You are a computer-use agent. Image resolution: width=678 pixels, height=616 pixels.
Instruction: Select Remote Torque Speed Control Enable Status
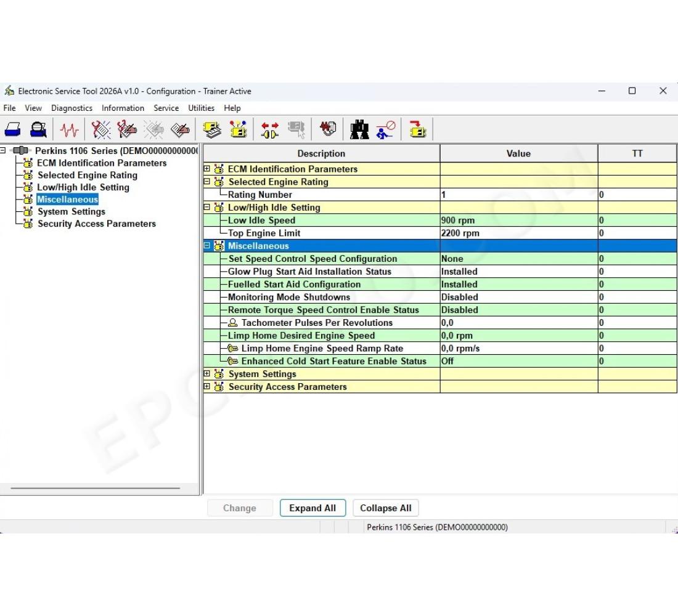pos(440,310)
